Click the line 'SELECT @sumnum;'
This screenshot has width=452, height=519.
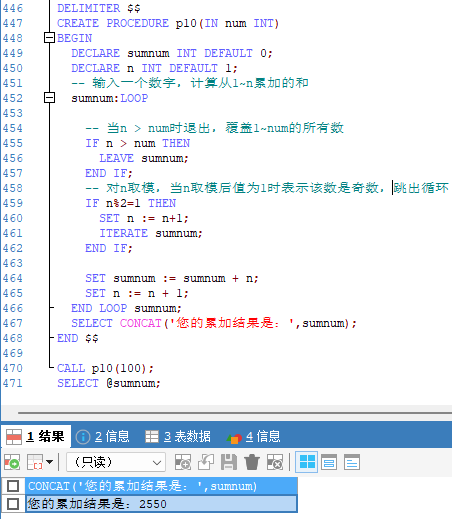[x=109, y=383]
